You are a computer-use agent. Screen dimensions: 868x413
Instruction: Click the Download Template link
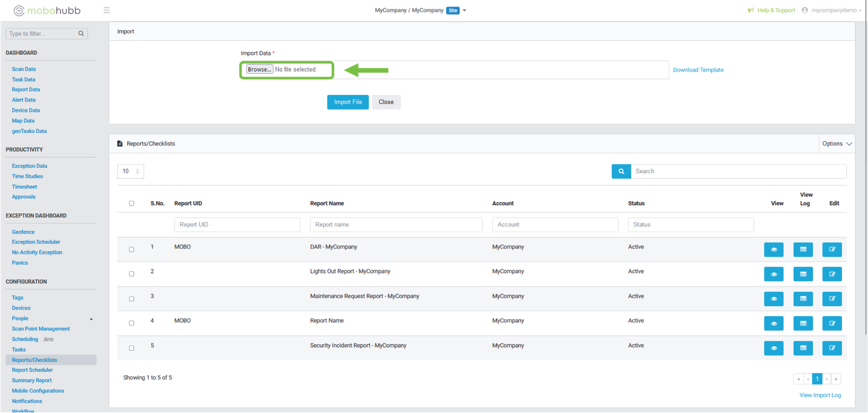(x=698, y=70)
